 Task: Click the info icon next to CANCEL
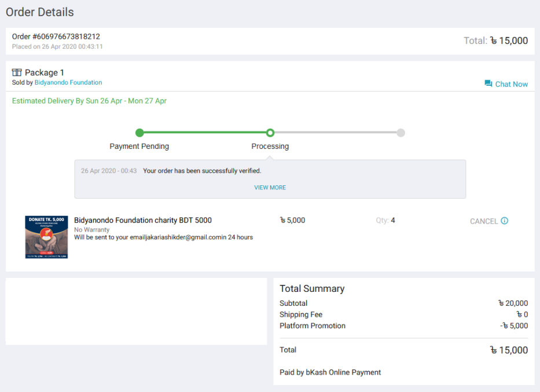[505, 221]
